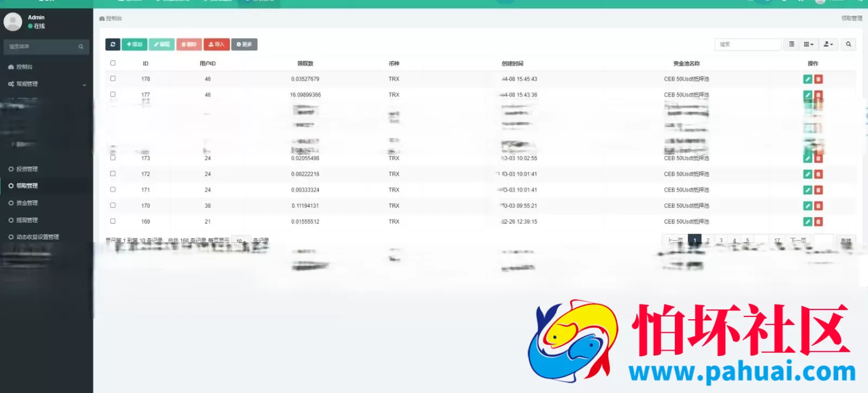Check the checkbox for row ID 170
This screenshot has width=868, height=393.
[113, 205]
